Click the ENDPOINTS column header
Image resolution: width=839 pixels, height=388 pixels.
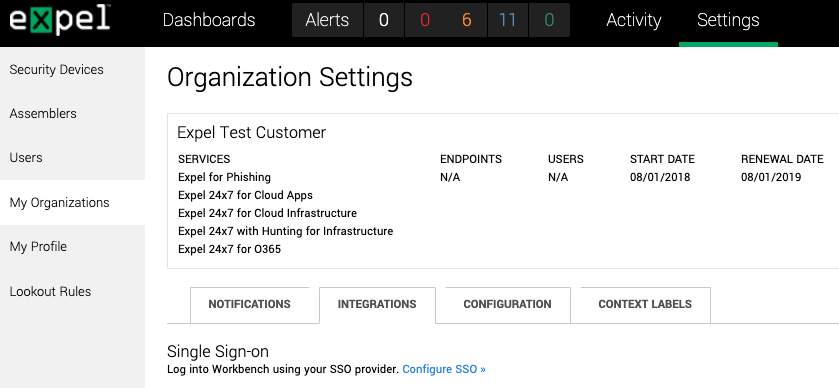[x=471, y=159]
